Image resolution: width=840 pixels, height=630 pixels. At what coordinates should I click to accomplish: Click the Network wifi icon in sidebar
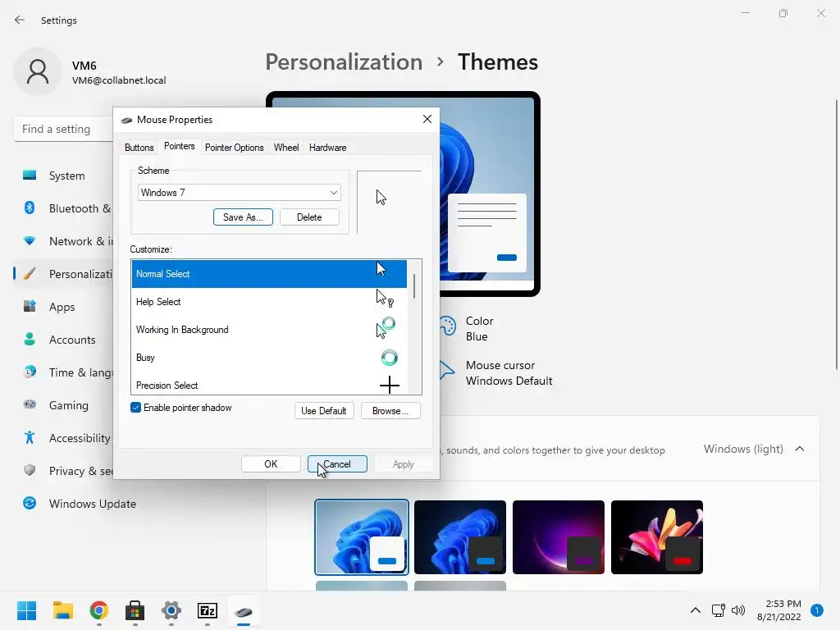[x=30, y=241]
